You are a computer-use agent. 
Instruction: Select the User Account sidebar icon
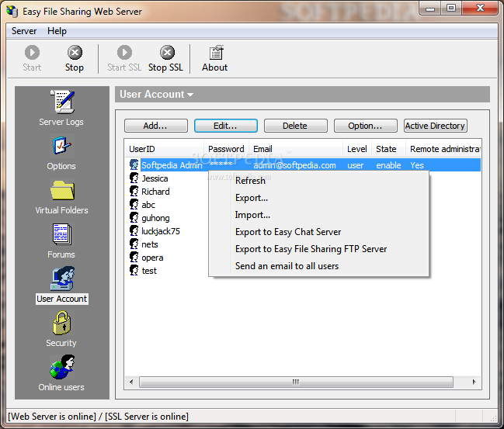[62, 279]
